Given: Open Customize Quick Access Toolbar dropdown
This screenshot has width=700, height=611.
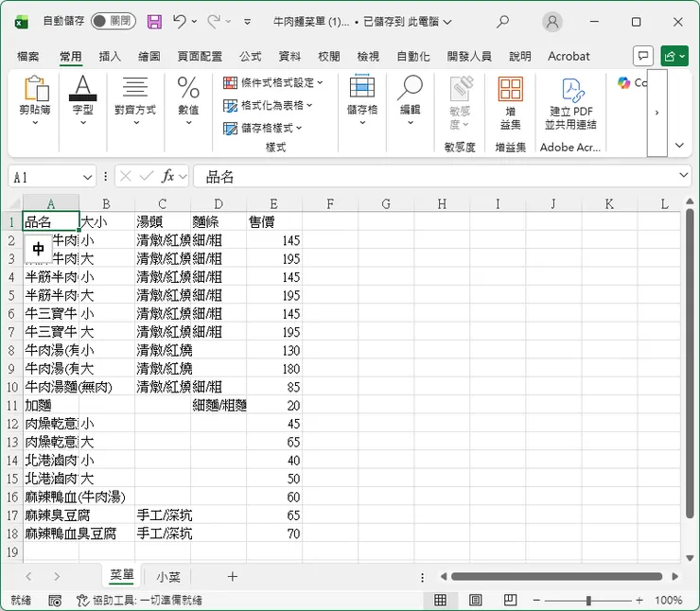Looking at the screenshot, I should pos(247,22).
